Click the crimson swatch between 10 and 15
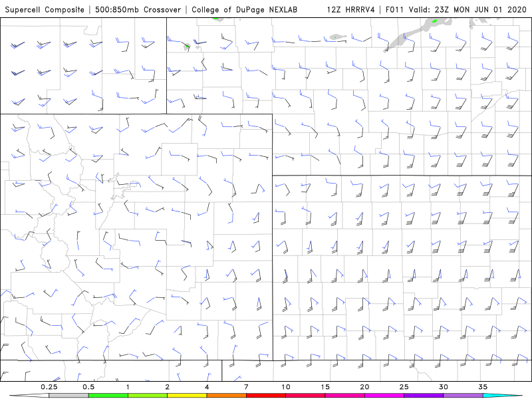532x399 pixels. pos(305,396)
